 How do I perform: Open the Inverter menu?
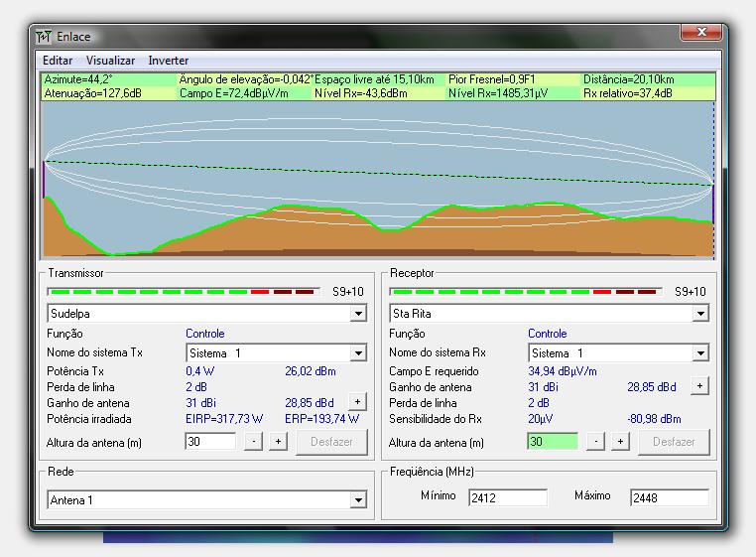[x=169, y=61]
